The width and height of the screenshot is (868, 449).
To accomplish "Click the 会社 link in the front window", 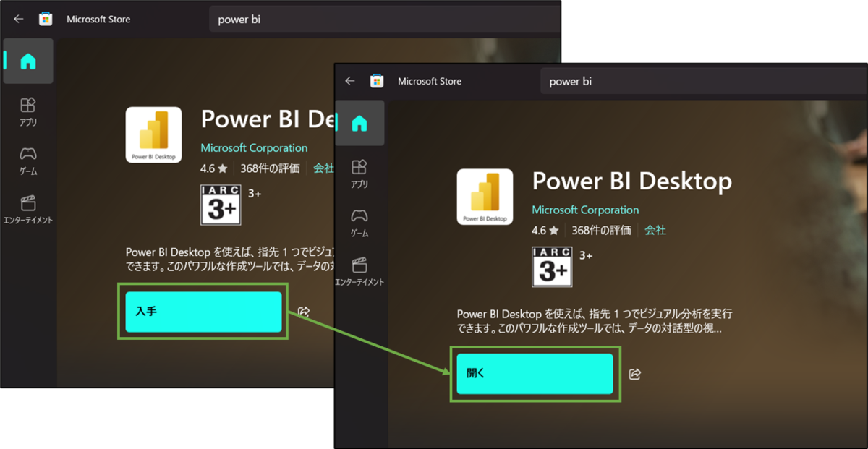I will click(655, 230).
